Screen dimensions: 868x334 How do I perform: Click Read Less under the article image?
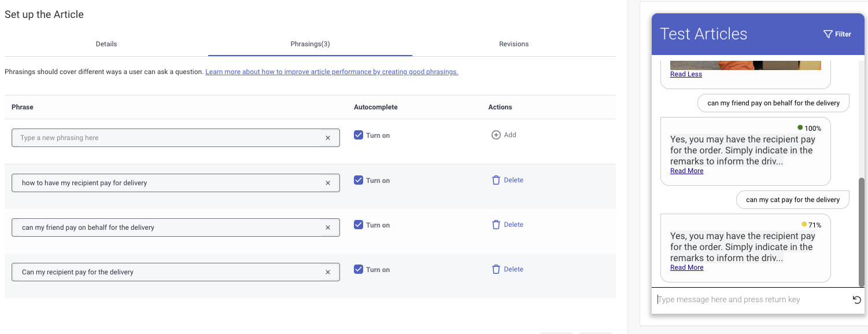[686, 74]
